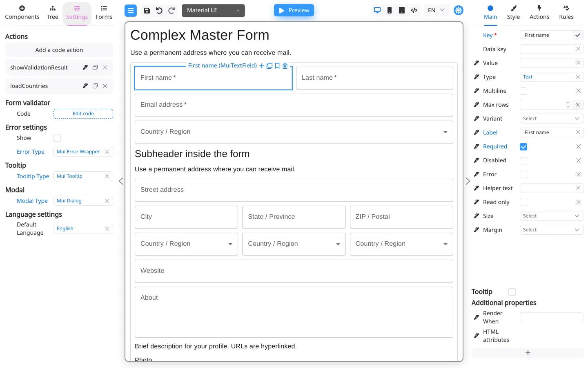Enable the Tooltip checkbox
The image size is (588, 368).
pos(512,292)
